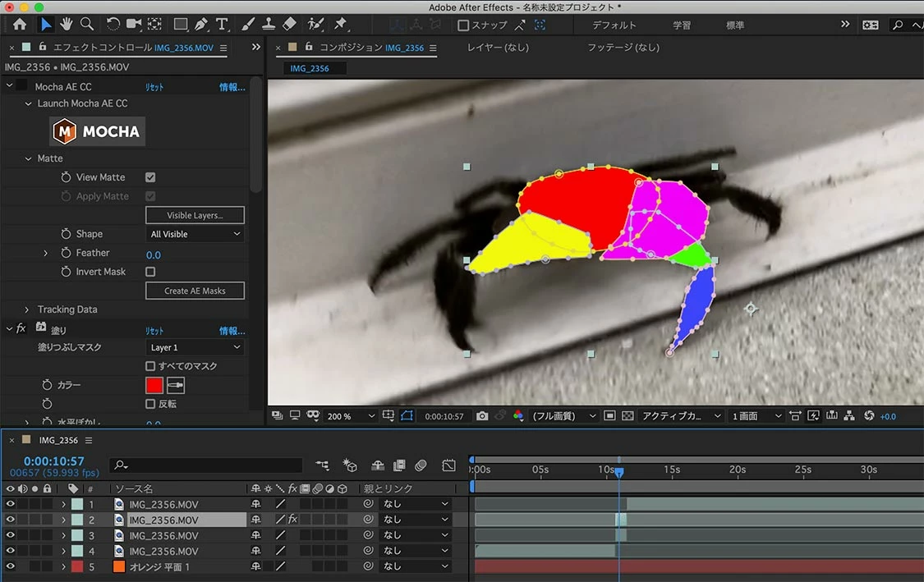Open the Shape All Visible dropdown
Screen dimensions: 924x582
[195, 234]
